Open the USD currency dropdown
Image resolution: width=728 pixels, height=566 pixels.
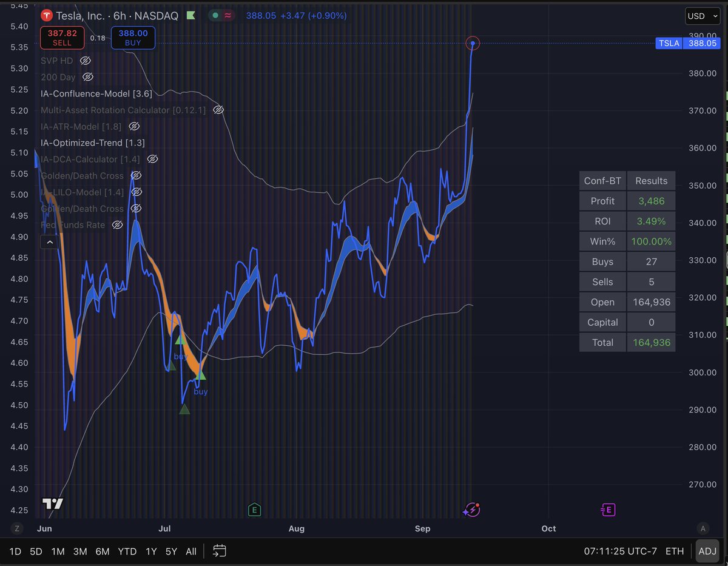point(703,16)
